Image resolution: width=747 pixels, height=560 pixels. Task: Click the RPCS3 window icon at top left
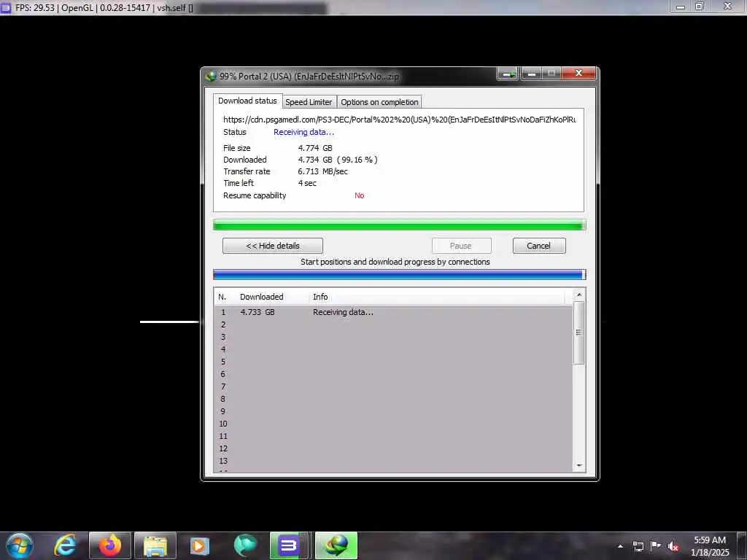[6, 7]
